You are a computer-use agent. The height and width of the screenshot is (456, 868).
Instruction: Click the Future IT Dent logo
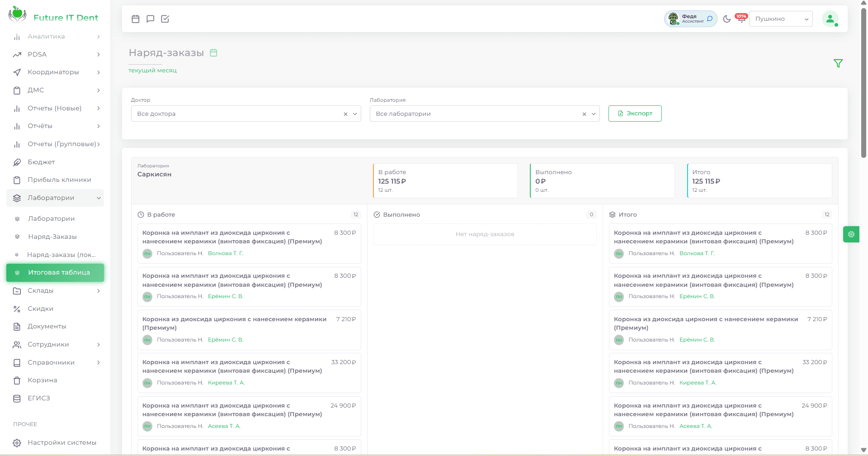point(53,15)
